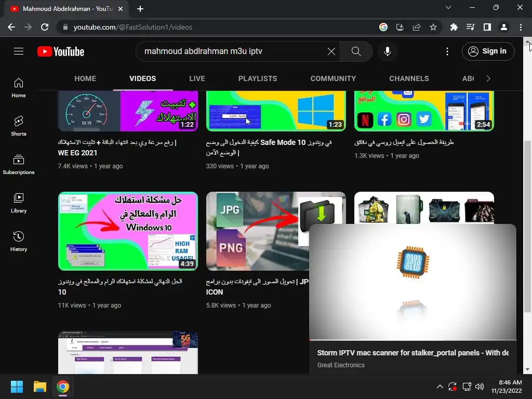Close the Mahmoud Abdelrahman YouTube tab
532x399 pixels.
[x=121, y=9]
